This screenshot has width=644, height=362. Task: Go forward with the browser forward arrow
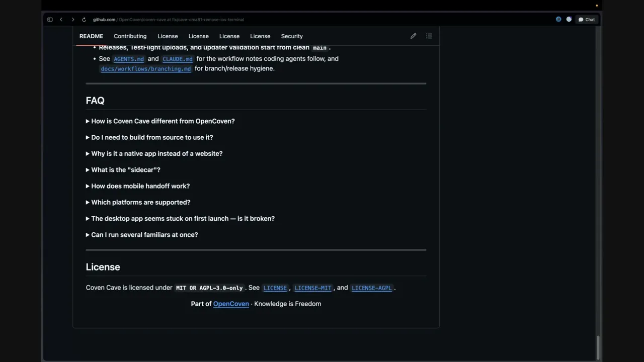72,20
